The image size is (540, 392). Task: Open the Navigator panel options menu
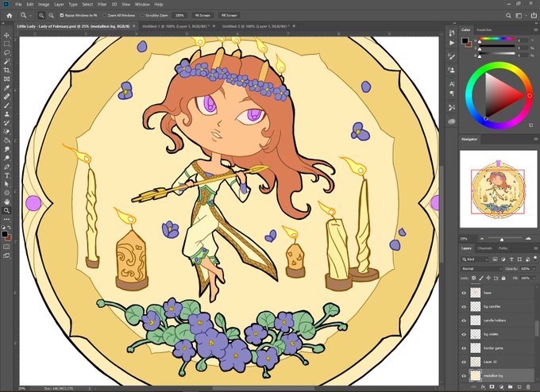[535, 139]
